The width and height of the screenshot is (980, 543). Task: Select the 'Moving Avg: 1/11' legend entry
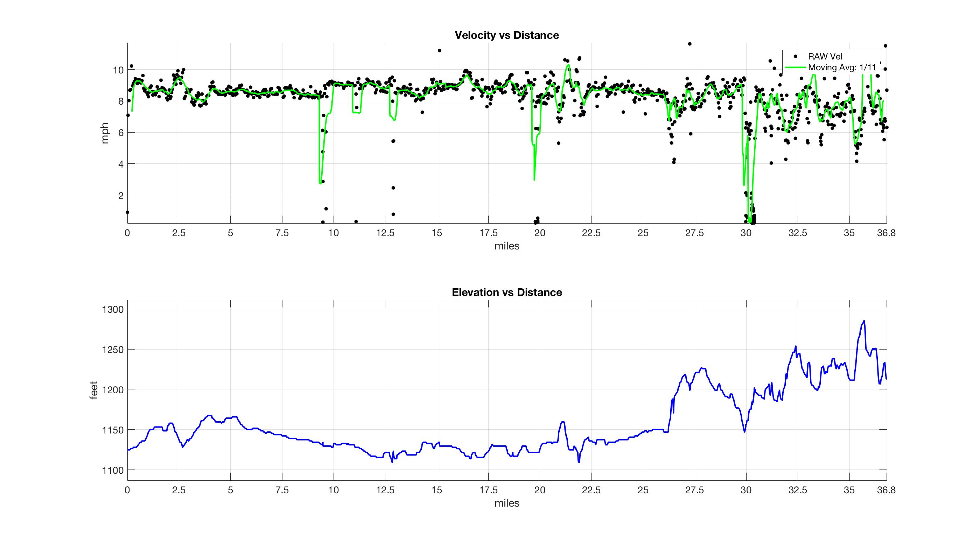[842, 68]
